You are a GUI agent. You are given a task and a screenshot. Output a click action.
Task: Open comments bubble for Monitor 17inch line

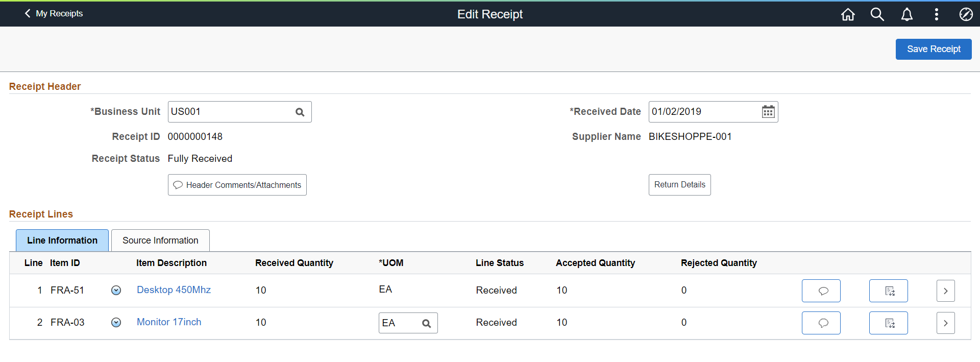[821, 323]
